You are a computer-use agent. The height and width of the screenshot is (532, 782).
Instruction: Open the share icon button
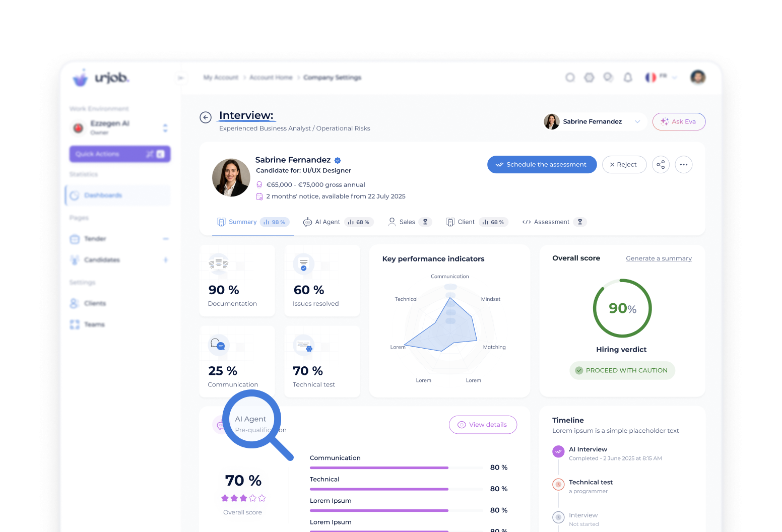(x=661, y=165)
